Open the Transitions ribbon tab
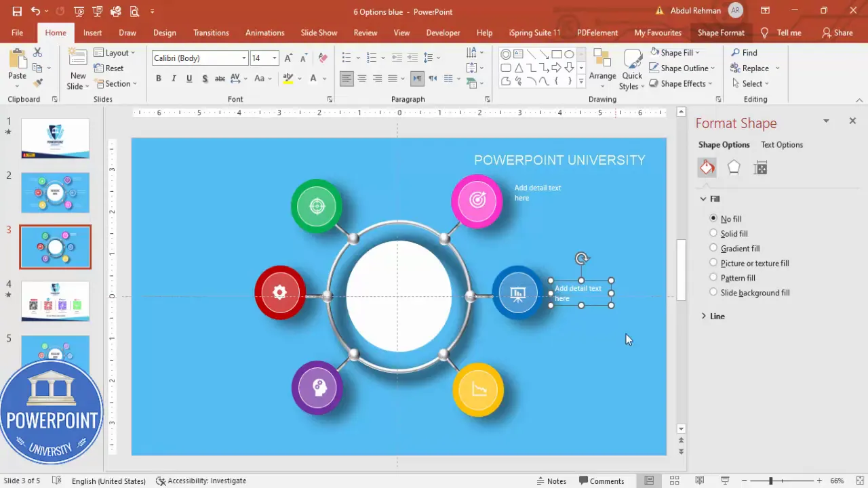This screenshot has width=868, height=488. point(211,33)
